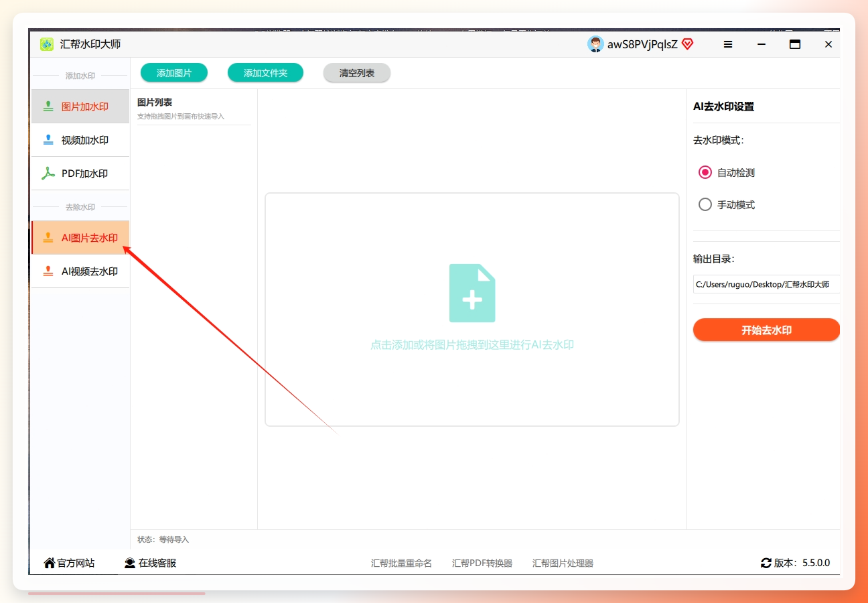Screen dimensions: 868x603
Task: Click the 图片列表 heading
Action: point(155,103)
